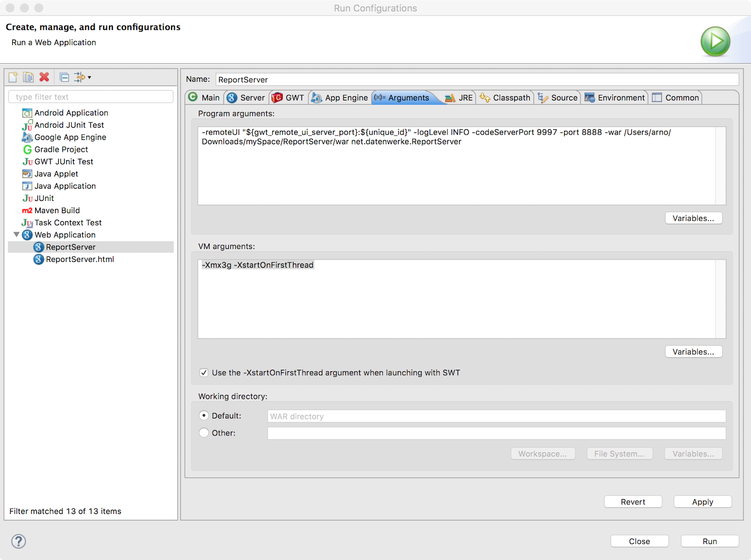The image size is (751, 560).
Task: Click the New launch configuration icon
Action: [x=13, y=77]
